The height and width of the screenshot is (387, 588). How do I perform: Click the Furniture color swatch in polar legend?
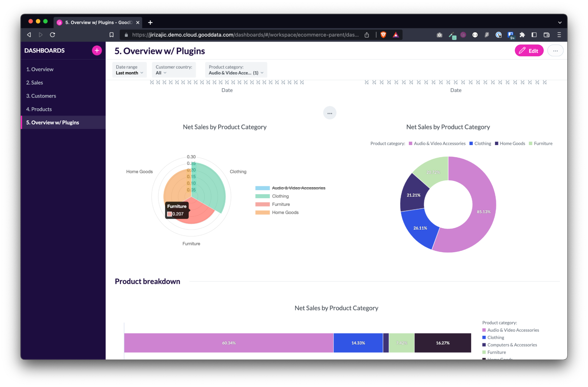tap(262, 205)
